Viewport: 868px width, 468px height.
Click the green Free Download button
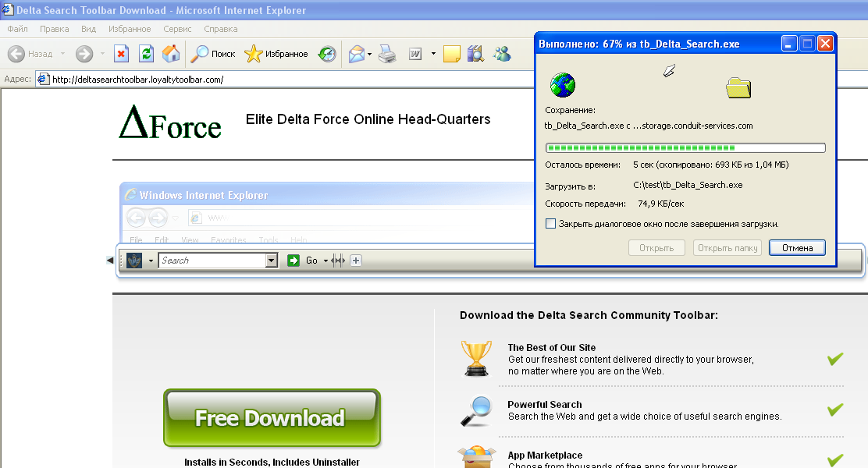tap(272, 417)
